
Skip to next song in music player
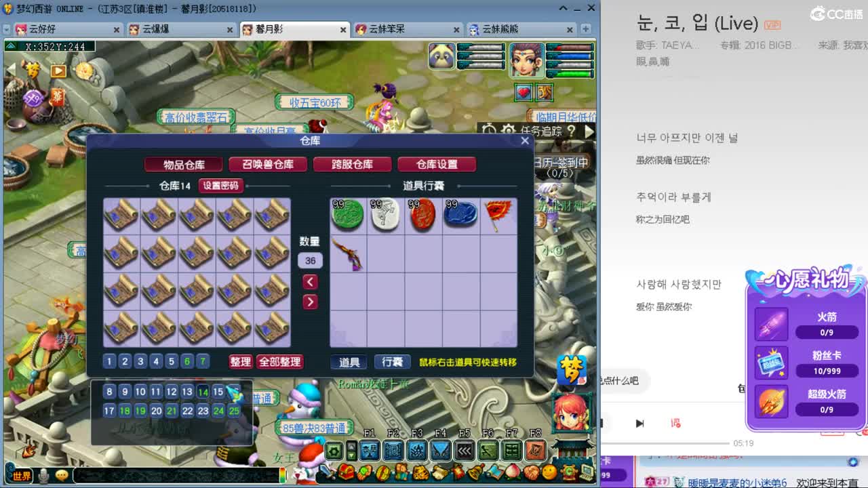(639, 424)
